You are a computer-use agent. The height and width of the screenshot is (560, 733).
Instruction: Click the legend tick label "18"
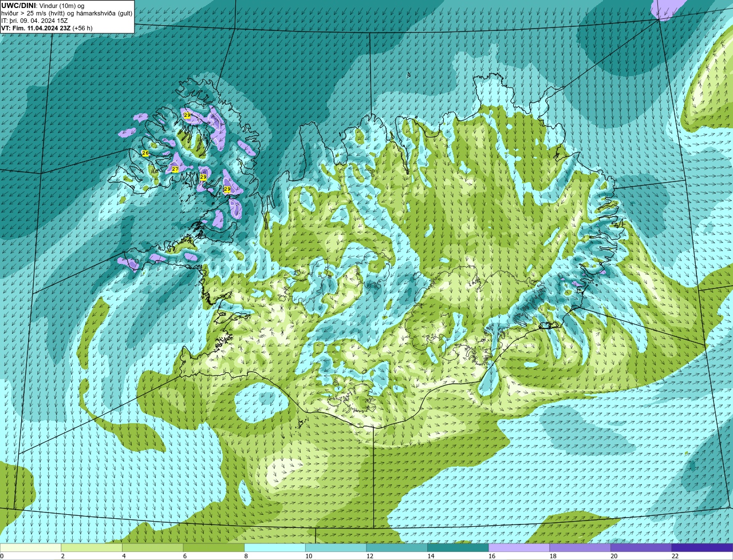tap(553, 556)
